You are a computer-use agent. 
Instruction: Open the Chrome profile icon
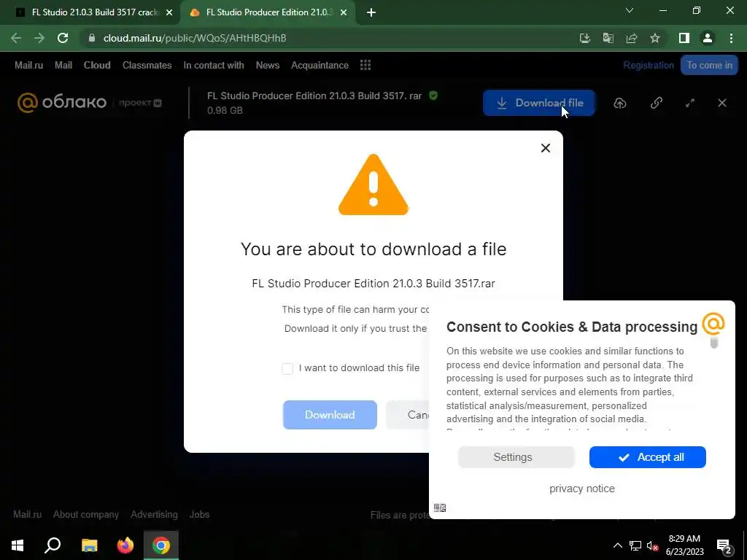click(708, 38)
